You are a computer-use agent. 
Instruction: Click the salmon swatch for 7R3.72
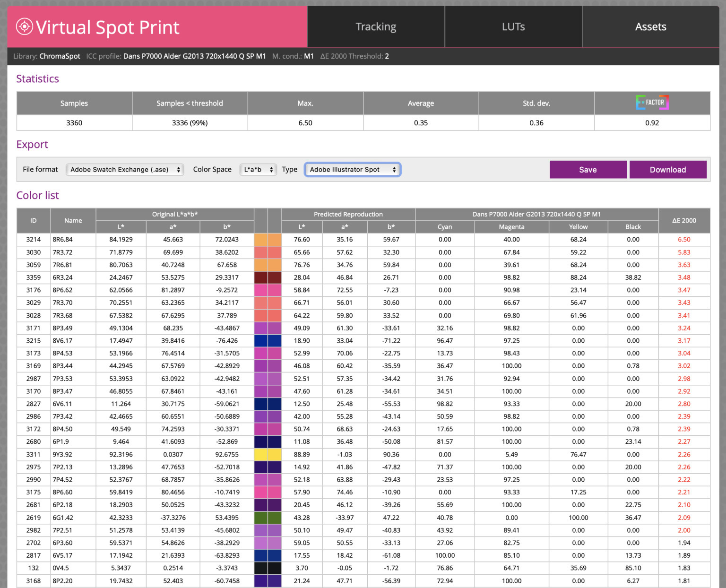268,252
